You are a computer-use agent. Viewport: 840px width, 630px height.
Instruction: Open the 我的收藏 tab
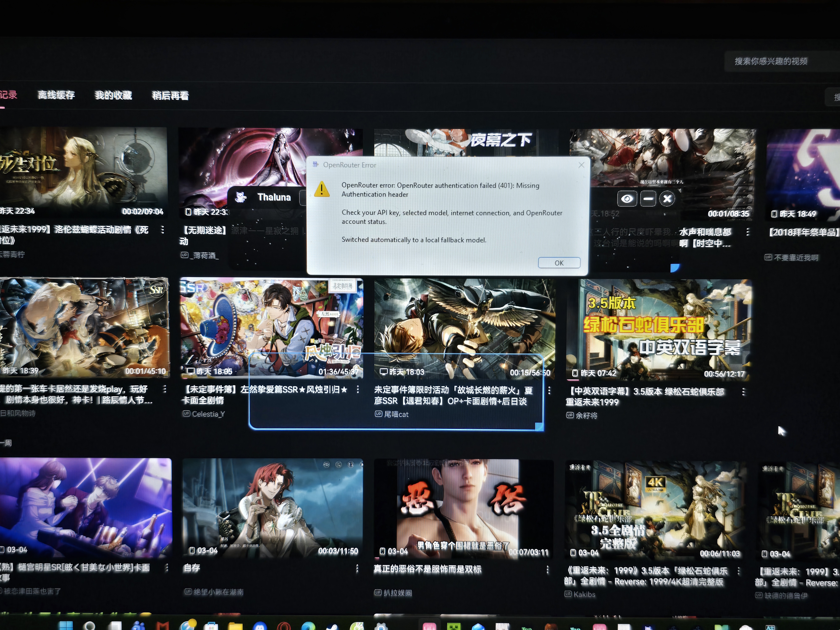113,95
